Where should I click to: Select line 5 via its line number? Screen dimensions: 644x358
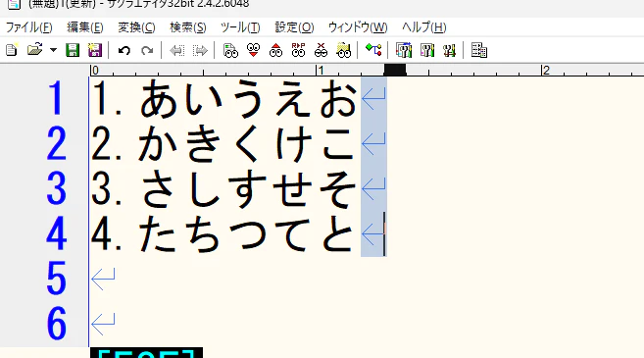[56, 280]
